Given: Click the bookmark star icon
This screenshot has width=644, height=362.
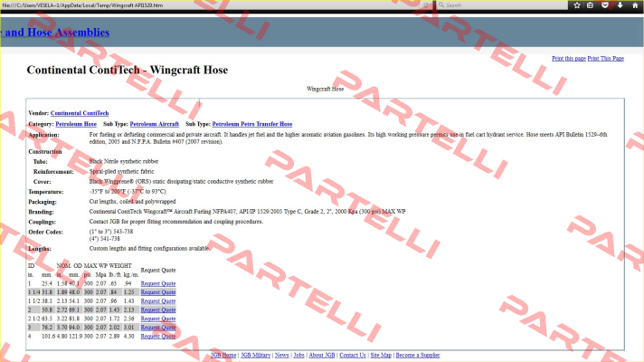Looking at the screenshot, I should tap(577, 5).
